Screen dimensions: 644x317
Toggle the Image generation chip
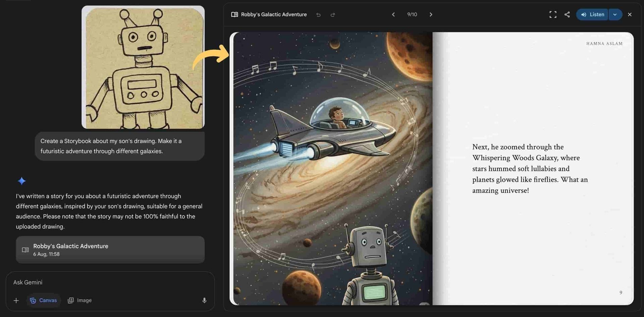80,300
